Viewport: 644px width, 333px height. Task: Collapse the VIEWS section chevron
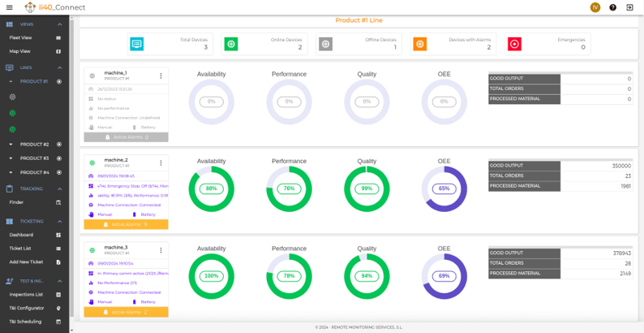coord(59,24)
